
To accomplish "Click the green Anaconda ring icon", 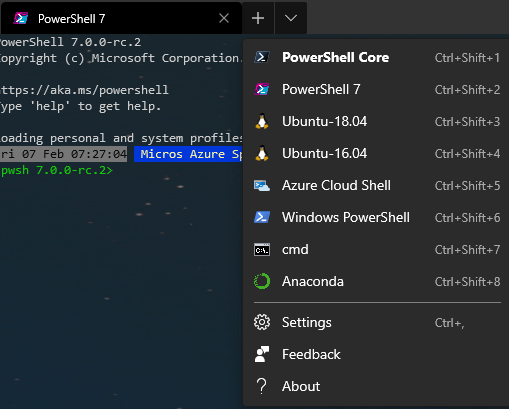I will 262,281.
